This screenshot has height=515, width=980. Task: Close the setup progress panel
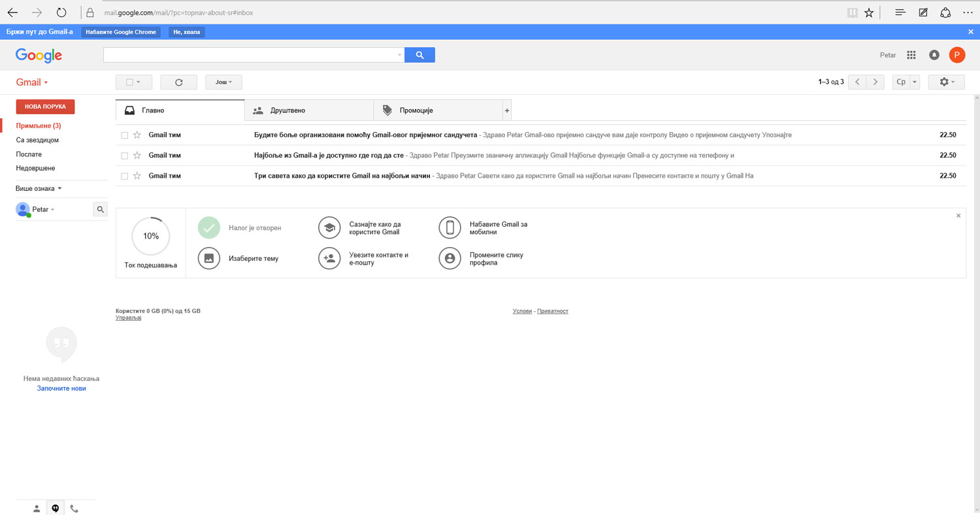[x=958, y=216]
